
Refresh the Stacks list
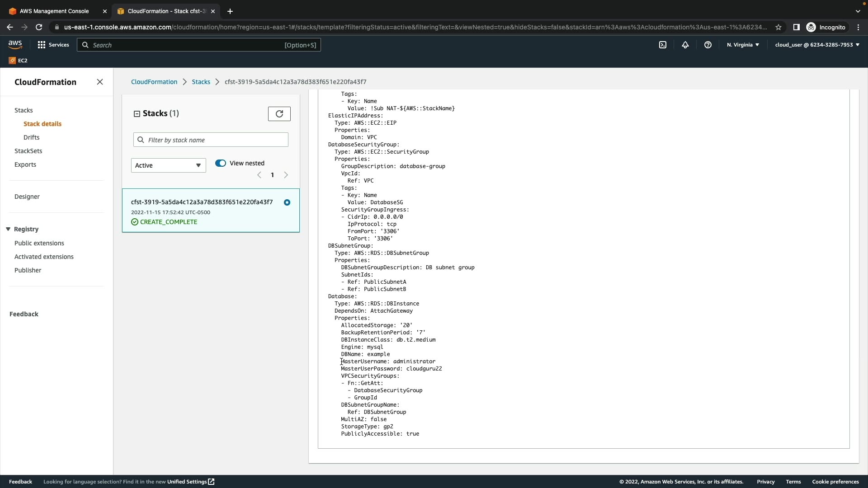pos(279,114)
